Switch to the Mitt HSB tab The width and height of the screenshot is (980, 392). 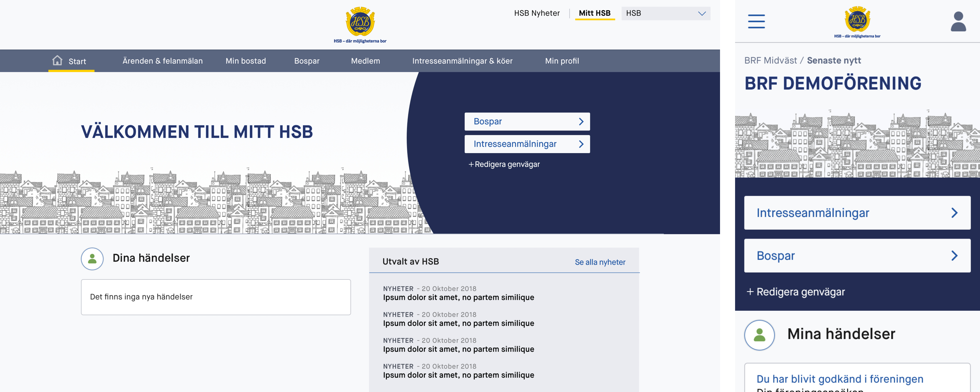pos(594,13)
